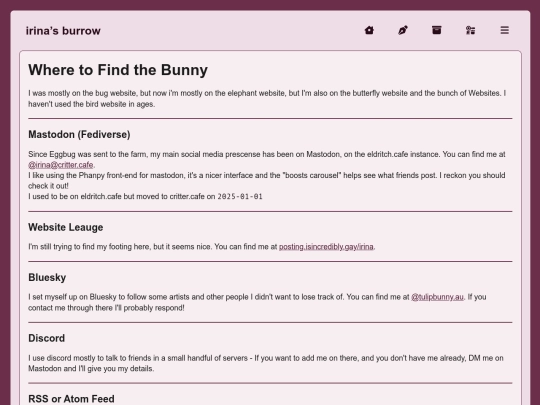Viewport: 540px width, 405px height.
Task: Click the 'RSS or Atom Feed' heading
Action: [71, 399]
